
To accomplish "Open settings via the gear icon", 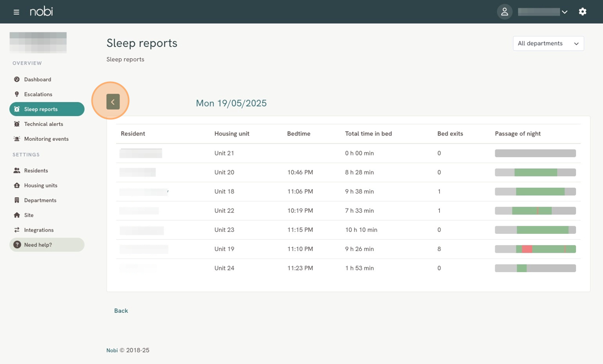I will pyautogui.click(x=582, y=12).
